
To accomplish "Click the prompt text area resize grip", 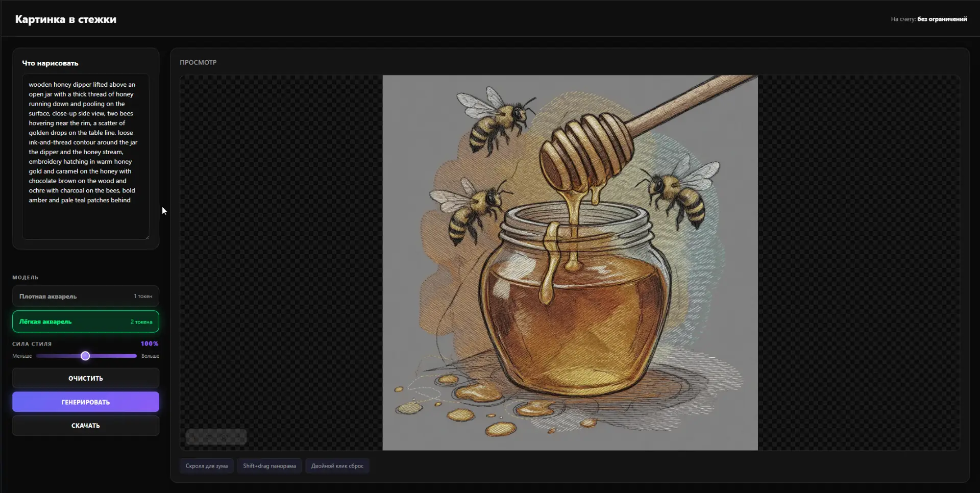I will (x=147, y=237).
